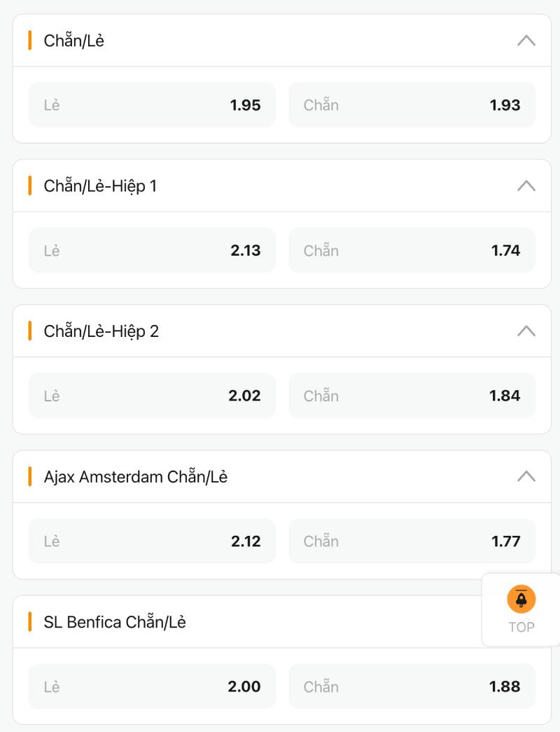Click the Ajax Amsterdam Chẵn/Lẻ title
This screenshot has height=732, width=560.
pyautogui.click(x=136, y=476)
